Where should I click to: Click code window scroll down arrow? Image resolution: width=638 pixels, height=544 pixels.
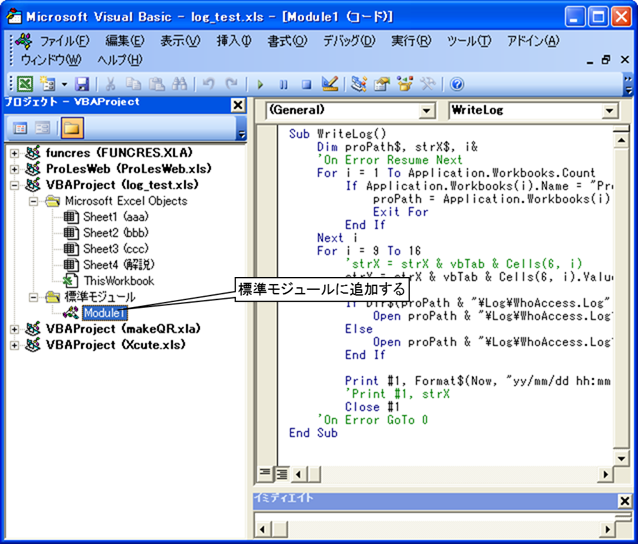(621, 459)
